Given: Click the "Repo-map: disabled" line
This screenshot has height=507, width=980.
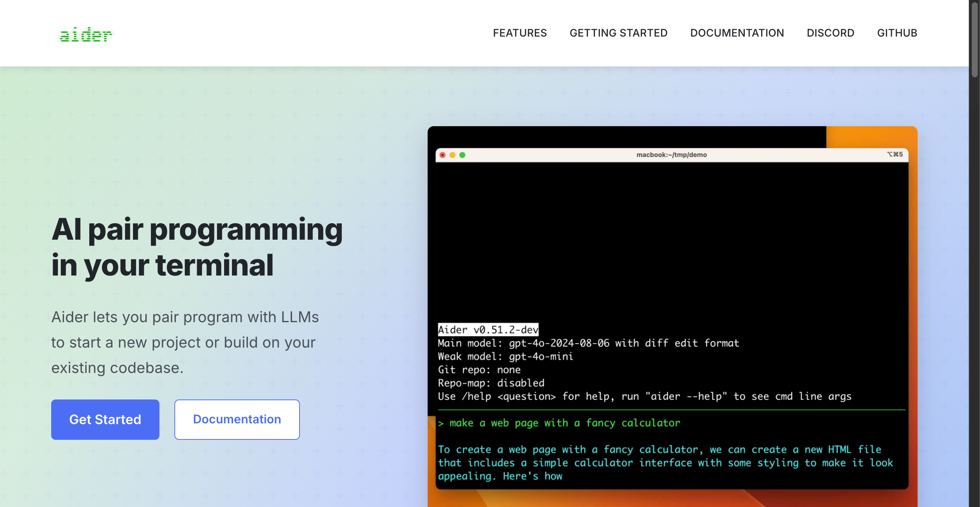Looking at the screenshot, I should point(491,383).
